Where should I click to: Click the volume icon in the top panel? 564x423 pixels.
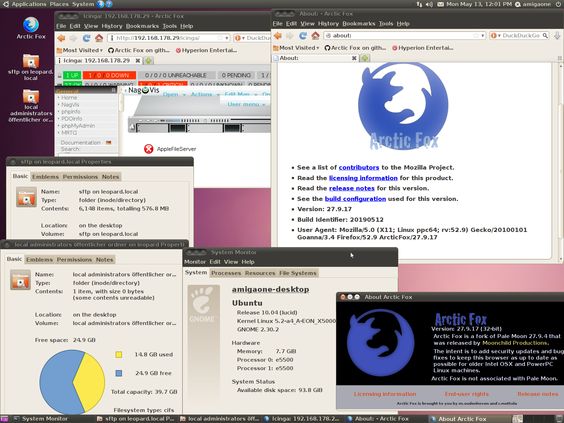pos(429,4)
